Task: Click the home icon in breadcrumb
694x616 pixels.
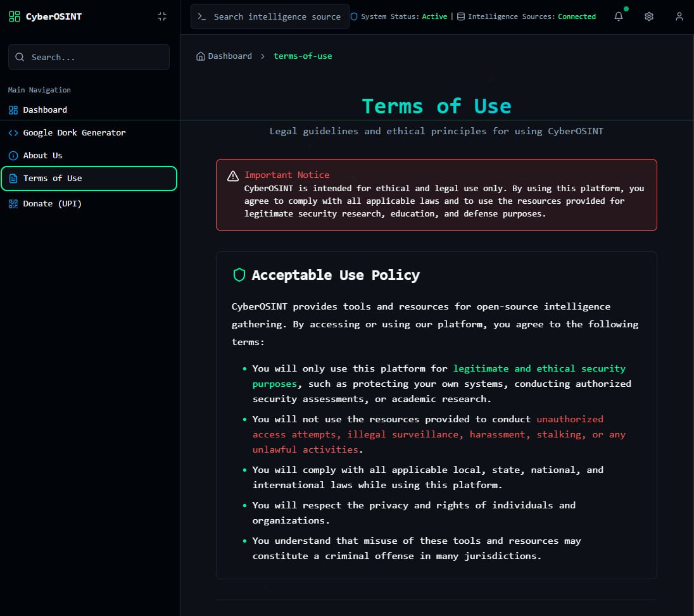Action: point(201,56)
